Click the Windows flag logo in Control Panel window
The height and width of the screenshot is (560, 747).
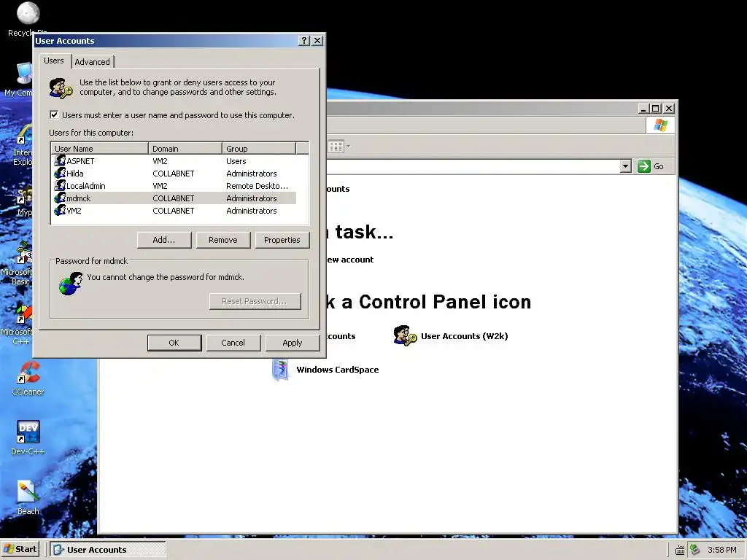pos(660,125)
